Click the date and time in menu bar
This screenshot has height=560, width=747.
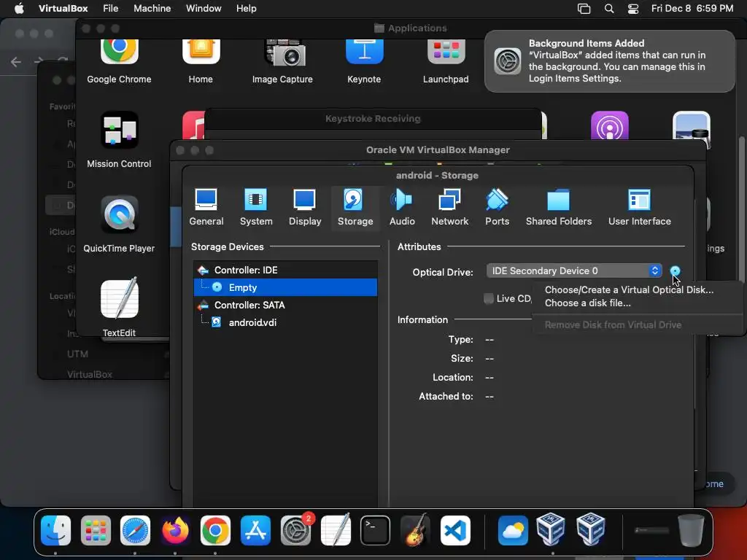(692, 8)
